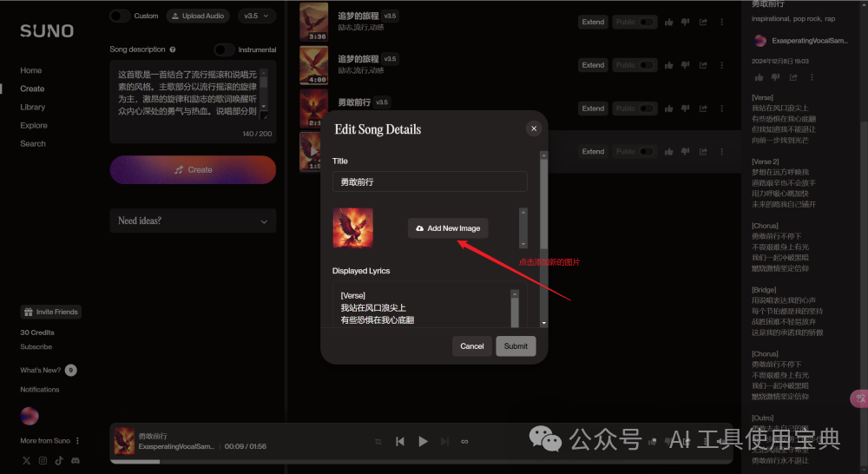This screenshot has height=474, width=868.
Task: Open Suno's X (Twitter) page icon
Action: (x=27, y=461)
